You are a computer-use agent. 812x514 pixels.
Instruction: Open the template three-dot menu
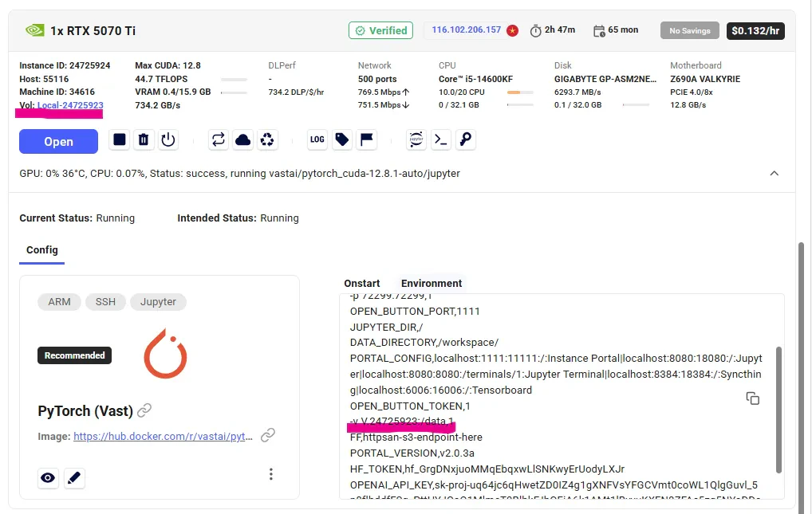coord(271,474)
